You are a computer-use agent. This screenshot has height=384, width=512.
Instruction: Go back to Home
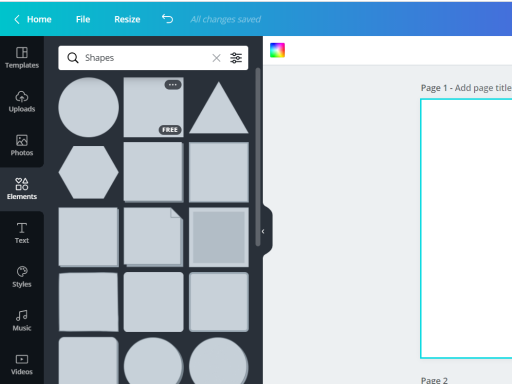pos(33,19)
